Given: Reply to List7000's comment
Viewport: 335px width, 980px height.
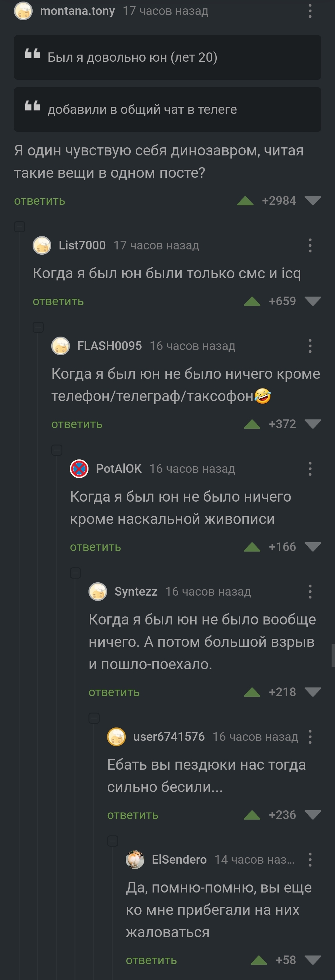Looking at the screenshot, I should coord(58,301).
